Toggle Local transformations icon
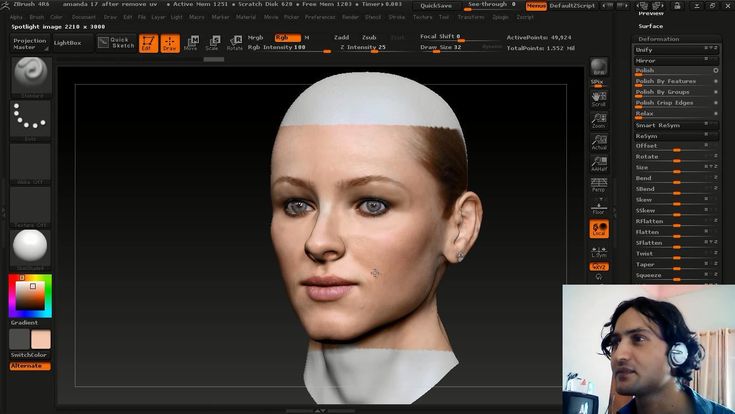Screen dimensions: 735x414 pos(599,229)
